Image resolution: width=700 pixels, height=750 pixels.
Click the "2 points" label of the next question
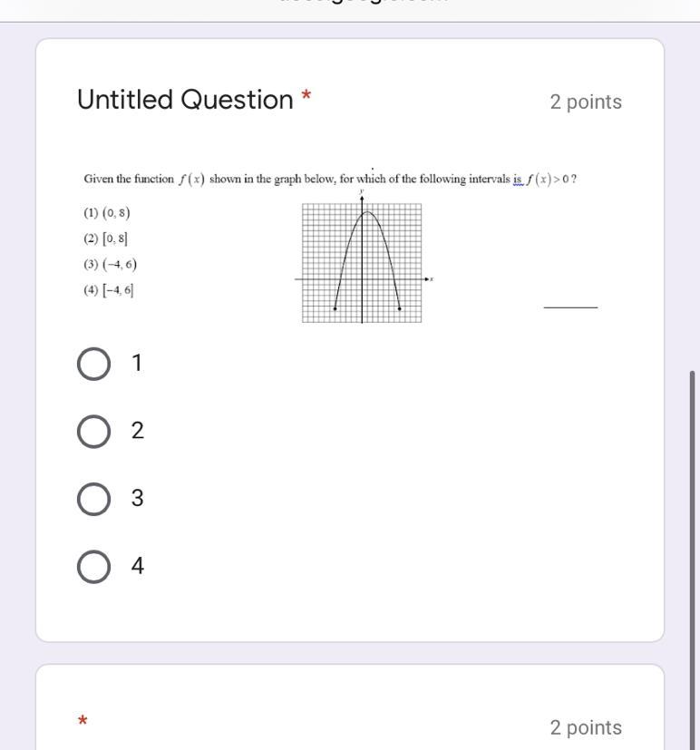(x=586, y=727)
